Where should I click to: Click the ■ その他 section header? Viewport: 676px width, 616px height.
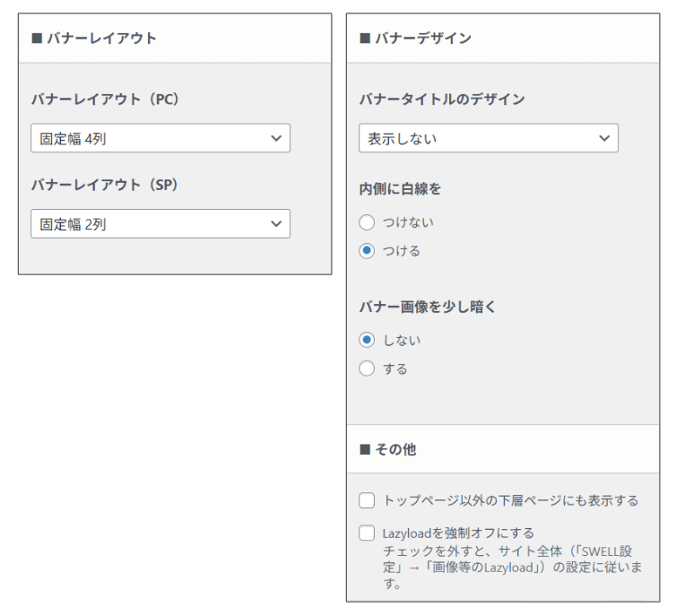pyautogui.click(x=503, y=449)
